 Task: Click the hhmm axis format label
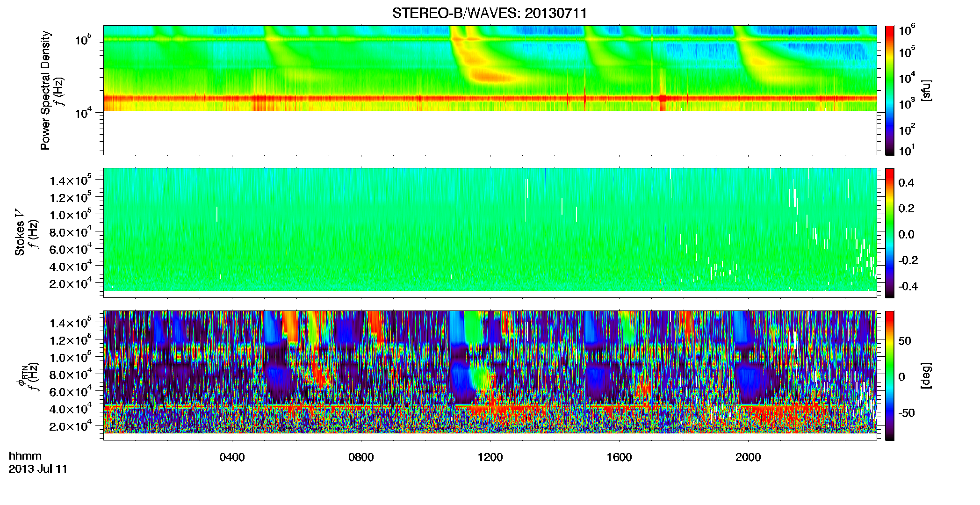[25, 456]
